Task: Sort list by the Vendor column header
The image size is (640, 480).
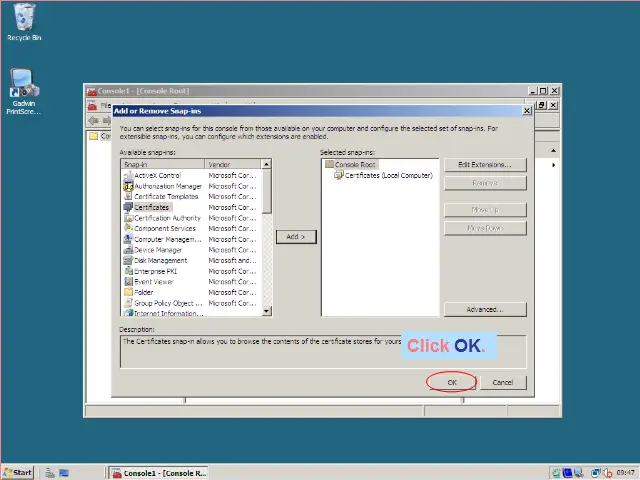Action: point(232,164)
